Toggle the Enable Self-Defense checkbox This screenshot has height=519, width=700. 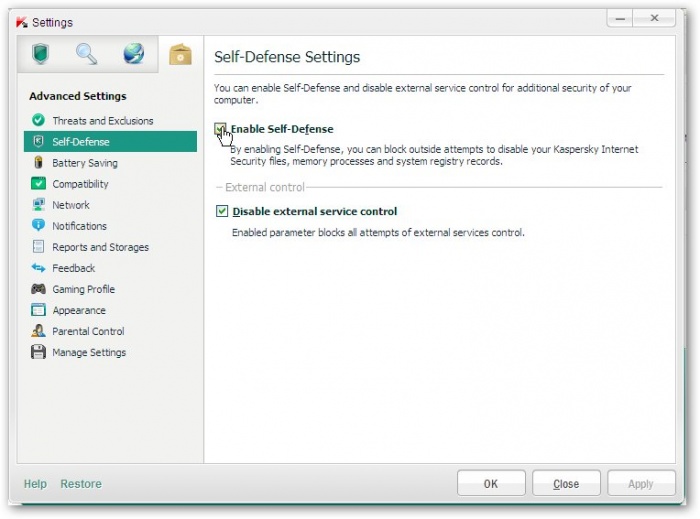(x=220, y=129)
